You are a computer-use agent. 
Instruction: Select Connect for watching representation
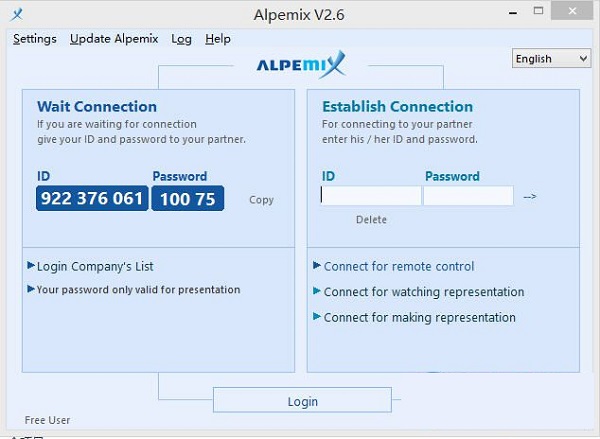pyautogui.click(x=424, y=292)
